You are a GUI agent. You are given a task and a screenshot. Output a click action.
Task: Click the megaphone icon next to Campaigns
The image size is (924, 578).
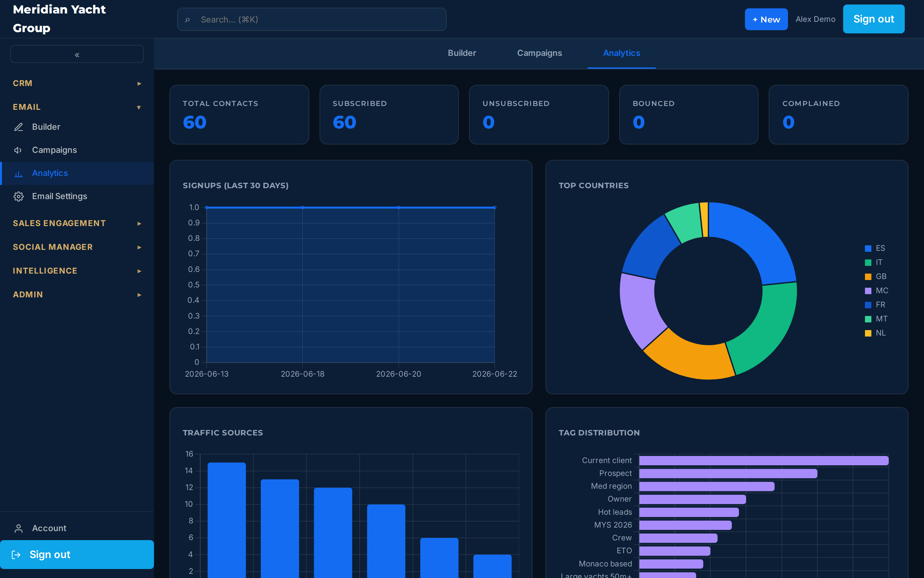pos(18,150)
